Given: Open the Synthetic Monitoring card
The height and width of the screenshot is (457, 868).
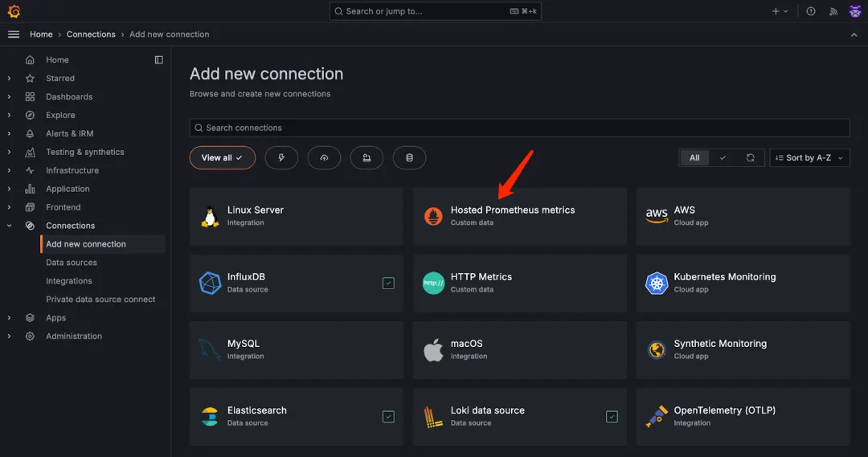Looking at the screenshot, I should (x=743, y=349).
